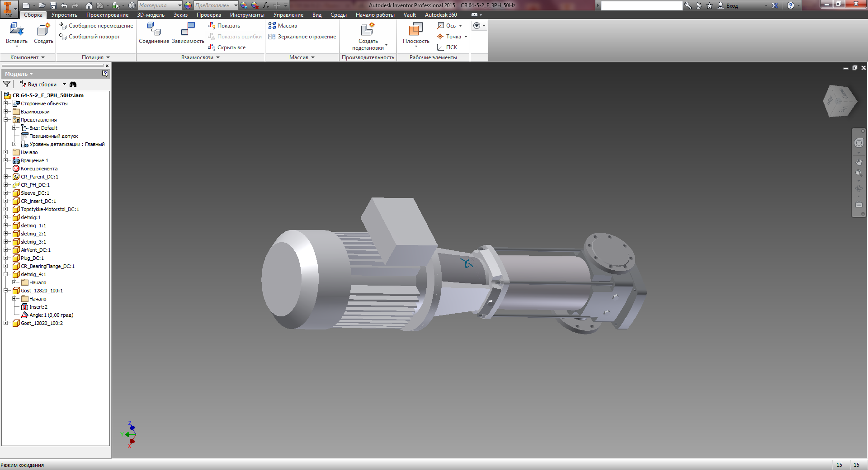Click the Open file icon
This screenshot has width=868, height=470.
(x=42, y=5)
